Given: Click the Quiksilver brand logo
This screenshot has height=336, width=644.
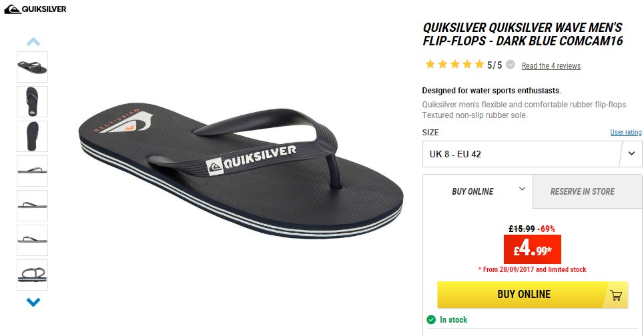Looking at the screenshot, I should (35, 9).
